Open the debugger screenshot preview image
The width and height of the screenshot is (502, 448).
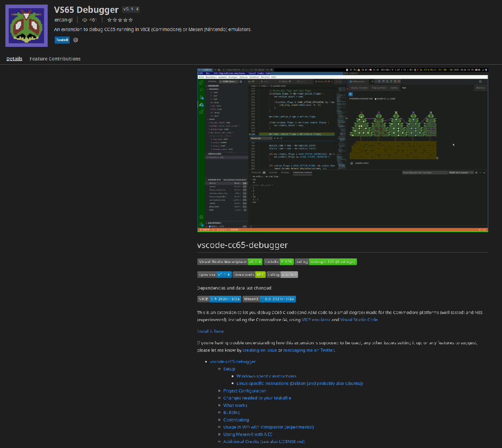[343, 150]
